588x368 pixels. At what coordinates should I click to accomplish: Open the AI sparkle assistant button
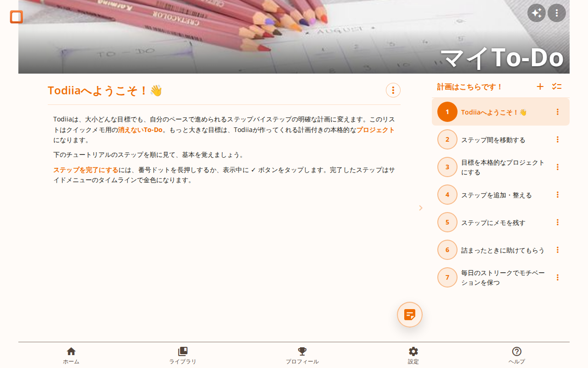(536, 13)
